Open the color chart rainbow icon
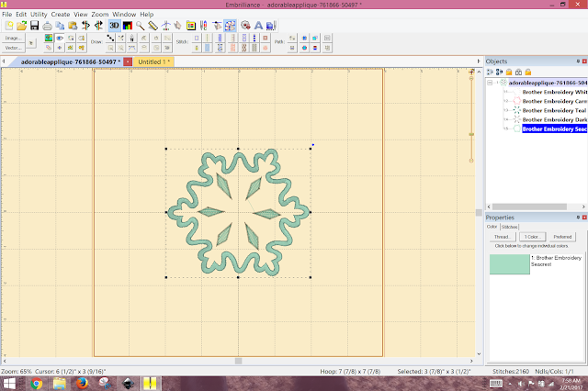This screenshot has width=588, height=391. (x=128, y=26)
